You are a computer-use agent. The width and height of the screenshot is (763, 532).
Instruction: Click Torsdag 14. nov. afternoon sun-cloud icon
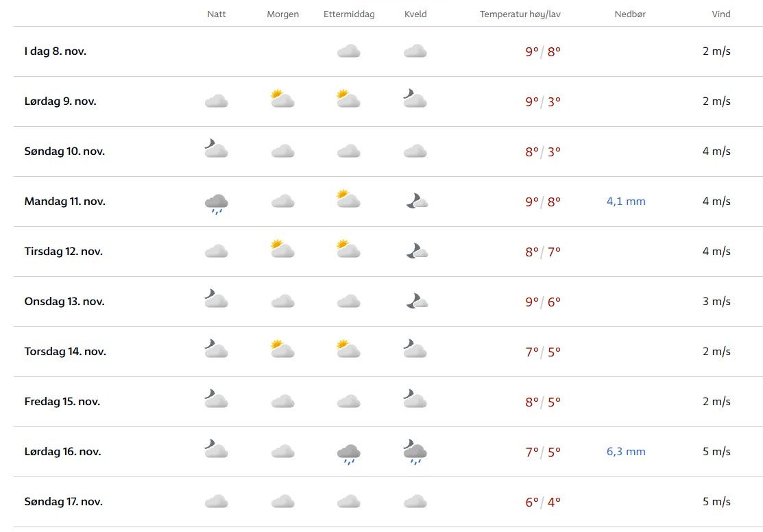point(349,350)
